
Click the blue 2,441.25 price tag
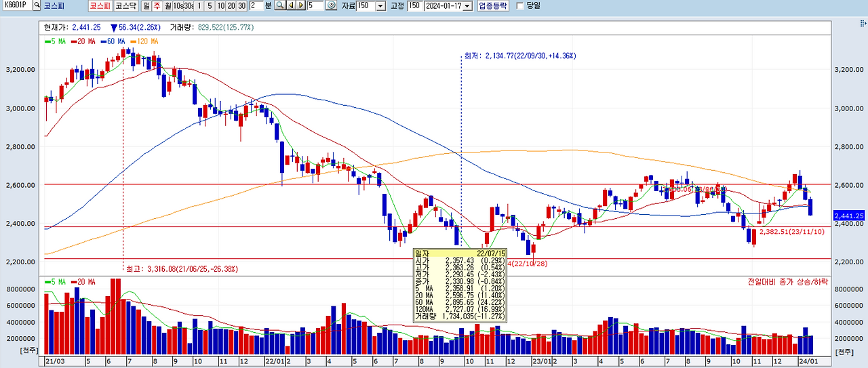pyautogui.click(x=850, y=216)
